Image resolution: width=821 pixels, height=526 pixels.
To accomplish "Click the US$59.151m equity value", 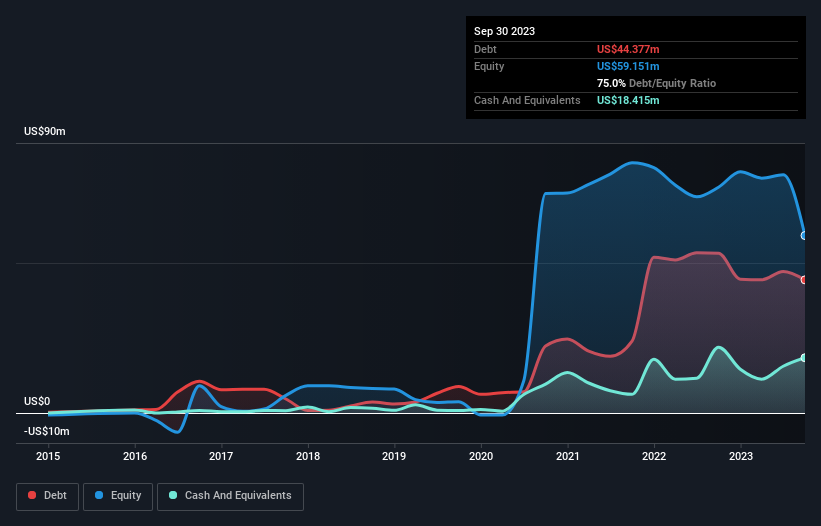I will coord(628,66).
